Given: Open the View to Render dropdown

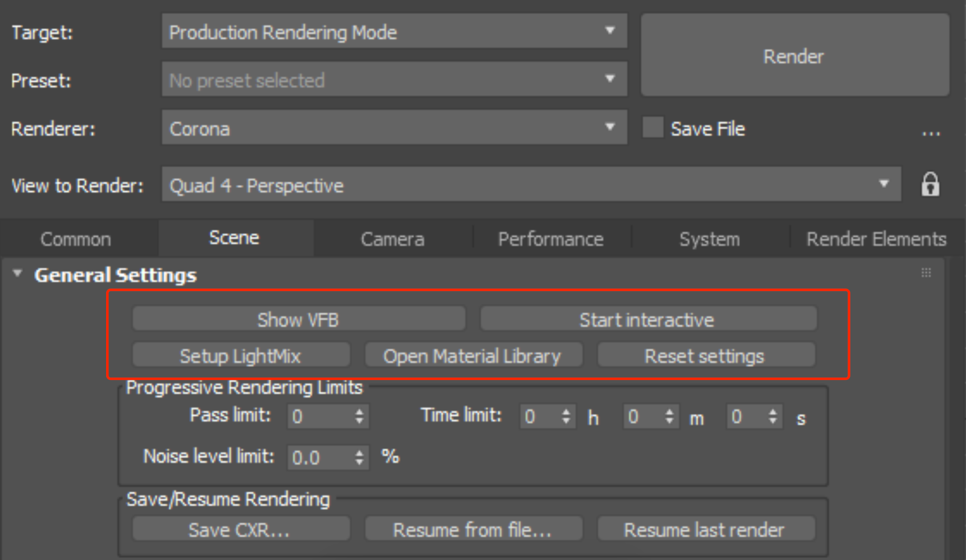Looking at the screenshot, I should click(531, 185).
